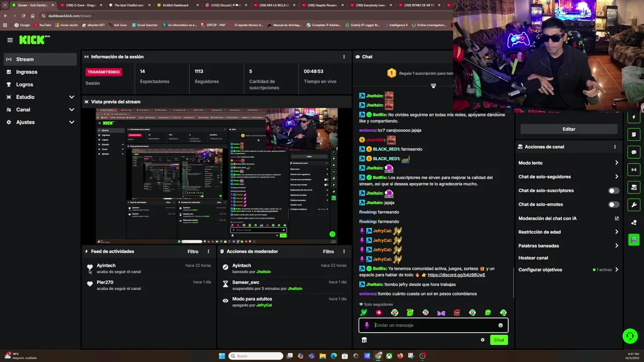
Task: Click the taskbar Buscar search box
Action: [256, 356]
